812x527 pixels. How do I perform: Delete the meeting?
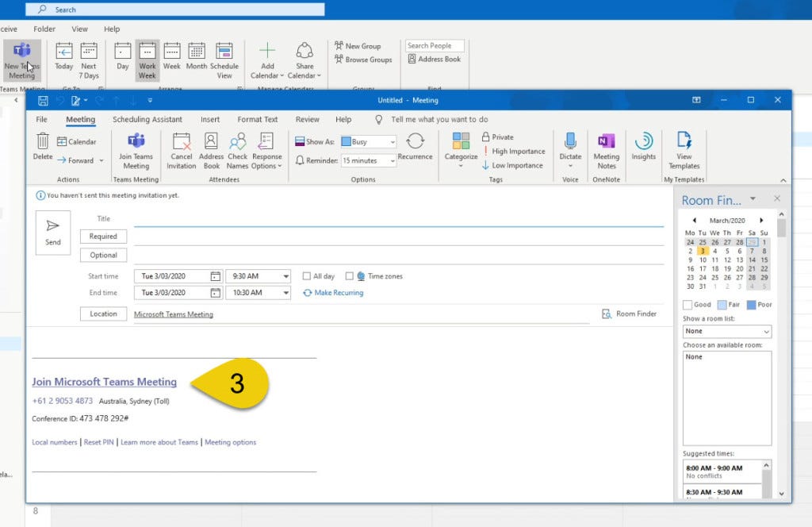(x=43, y=145)
